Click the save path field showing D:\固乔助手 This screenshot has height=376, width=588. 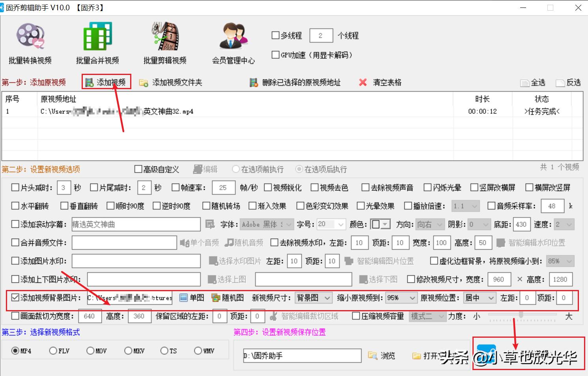301,355
